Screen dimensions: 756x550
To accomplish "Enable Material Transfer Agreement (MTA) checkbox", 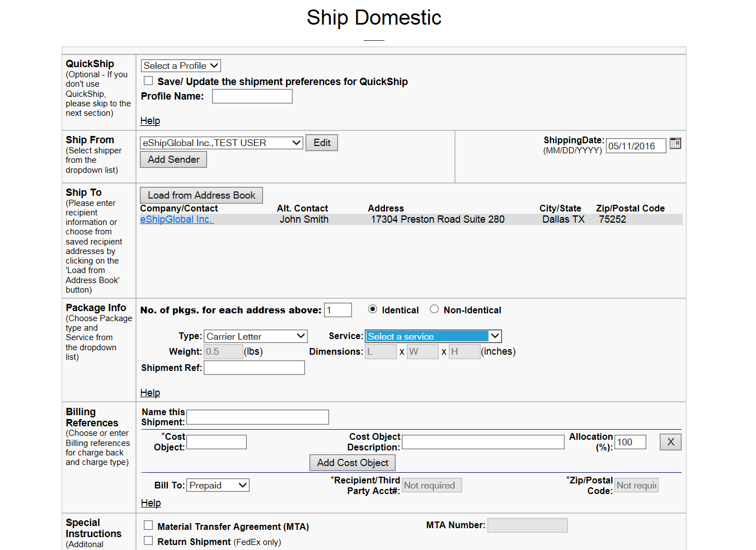I will click(148, 525).
